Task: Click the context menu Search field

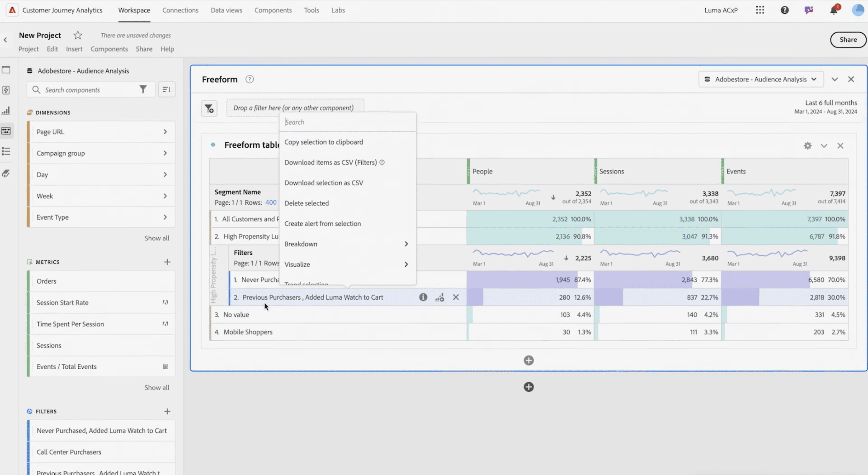Action: pos(347,122)
